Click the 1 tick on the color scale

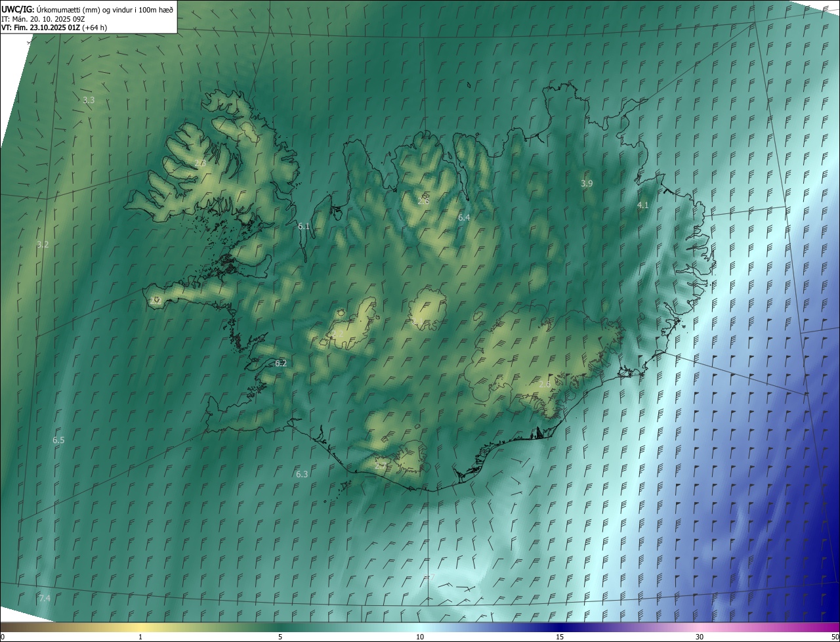[x=140, y=637]
